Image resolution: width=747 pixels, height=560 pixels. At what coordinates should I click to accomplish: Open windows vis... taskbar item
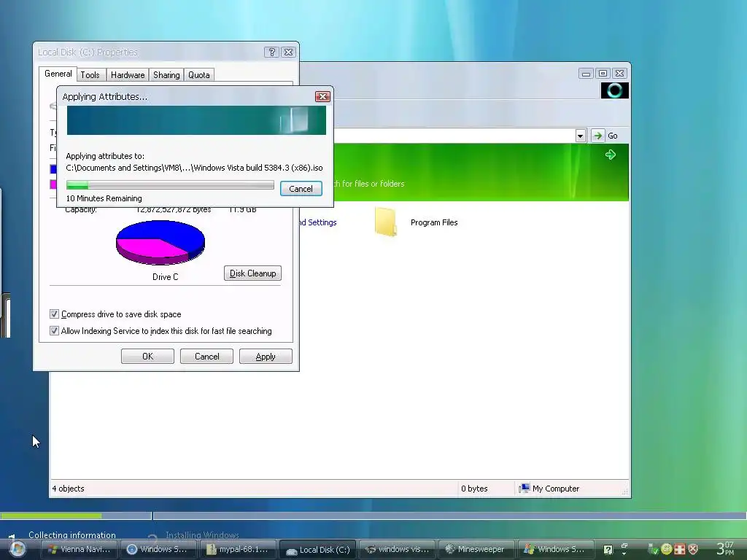coord(397,549)
